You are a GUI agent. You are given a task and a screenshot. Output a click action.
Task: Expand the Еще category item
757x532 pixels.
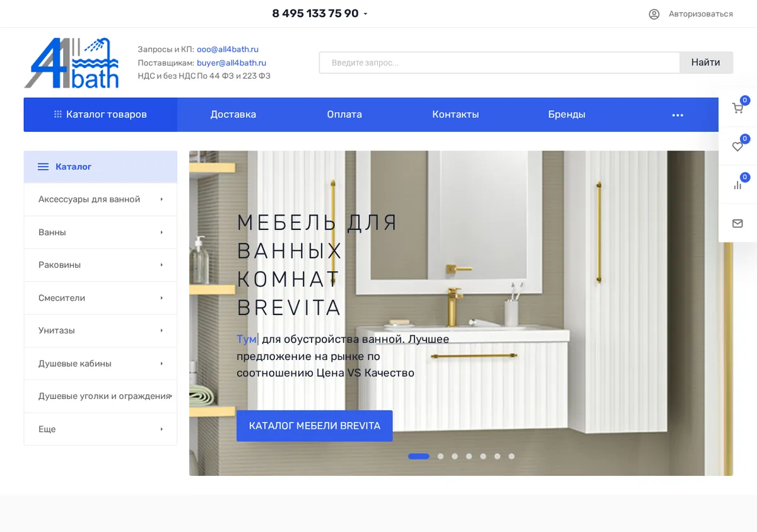point(100,429)
